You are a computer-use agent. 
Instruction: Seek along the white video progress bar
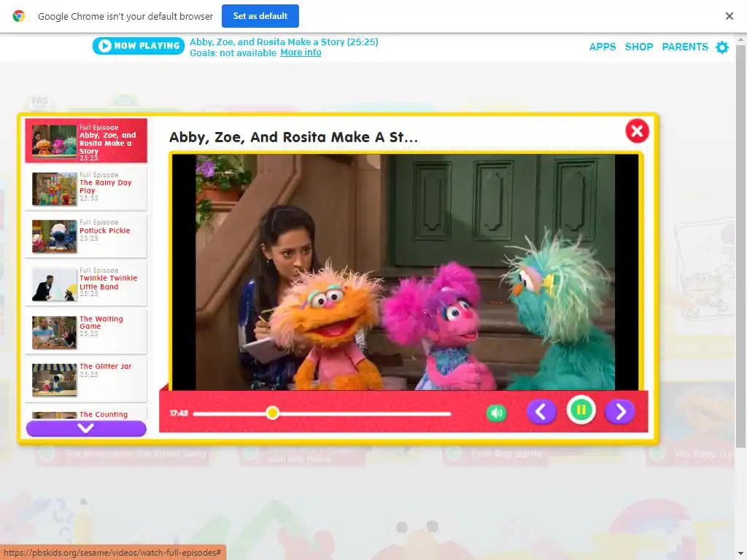322,414
